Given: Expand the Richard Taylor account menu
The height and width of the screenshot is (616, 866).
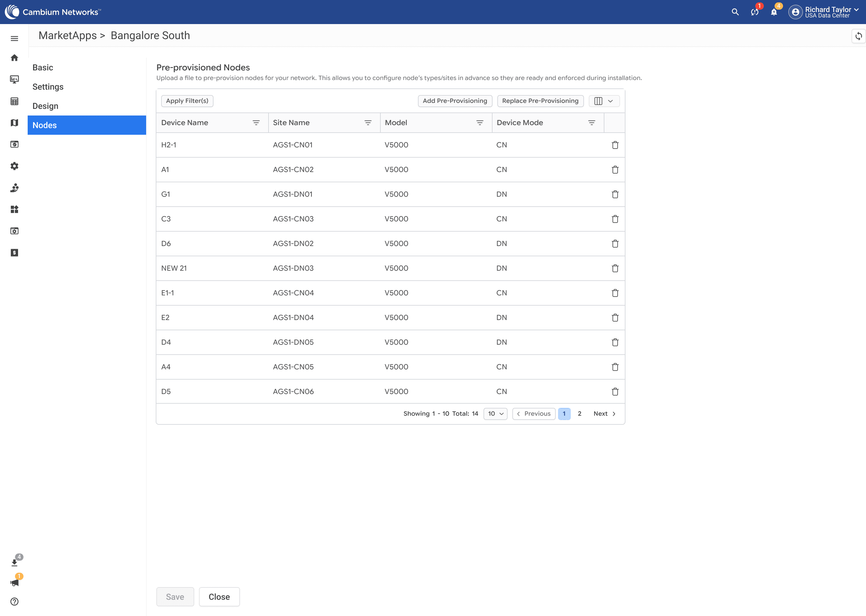Looking at the screenshot, I should [824, 12].
